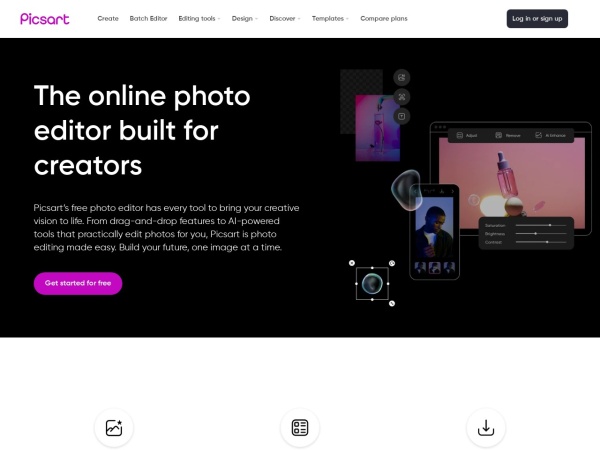Open the Create menu item
This screenshot has height=450, width=600.
[108, 18]
